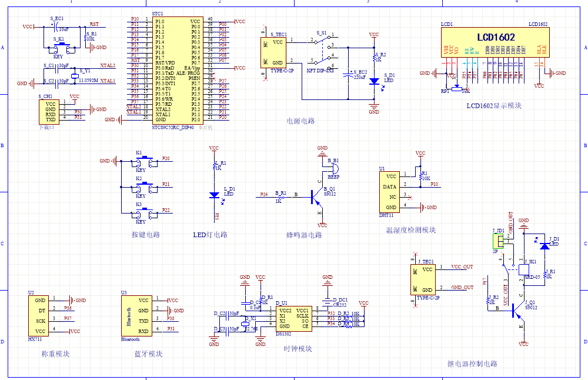Viewport: 588px width, 380px height.
Task: Select the STC89C52RC microcontroller chip body
Action: 178,70
